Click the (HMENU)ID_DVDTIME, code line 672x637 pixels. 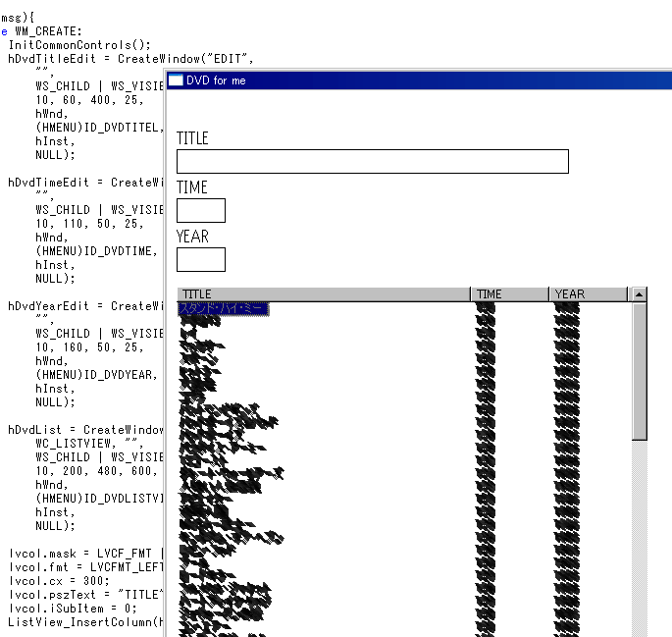coord(96,251)
